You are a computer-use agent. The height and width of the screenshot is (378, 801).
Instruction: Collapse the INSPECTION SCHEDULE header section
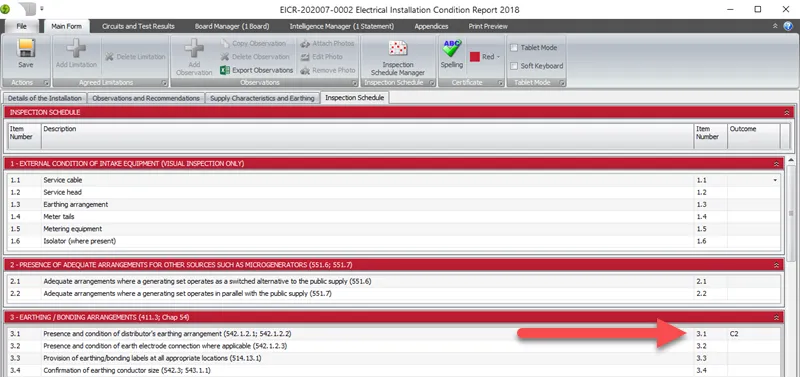point(787,112)
